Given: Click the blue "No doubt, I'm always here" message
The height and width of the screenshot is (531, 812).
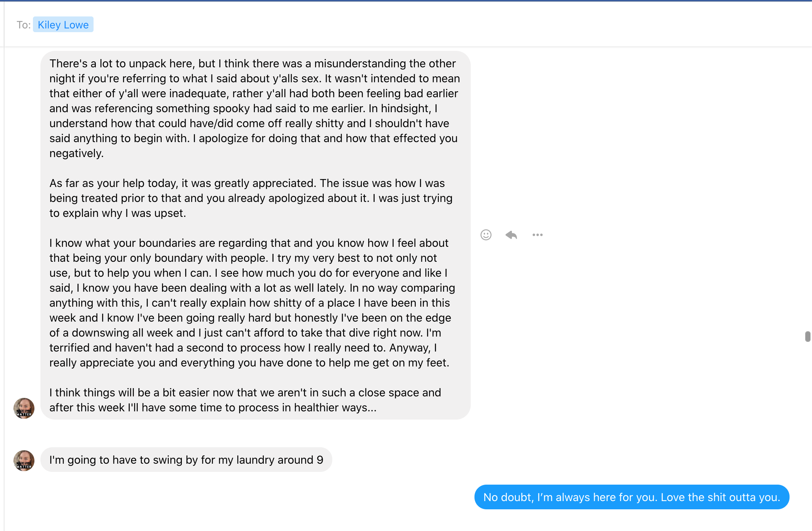Looking at the screenshot, I should (632, 497).
